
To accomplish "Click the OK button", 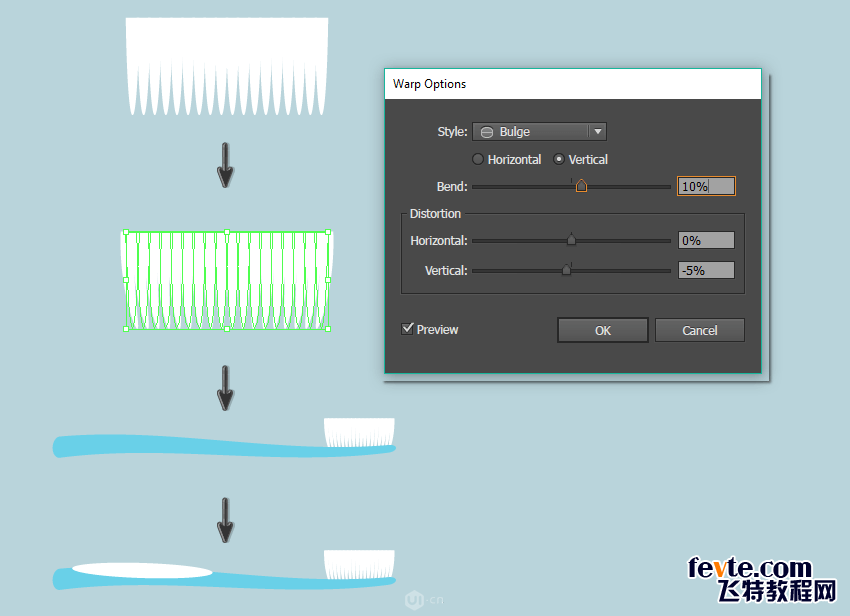I will (602, 330).
